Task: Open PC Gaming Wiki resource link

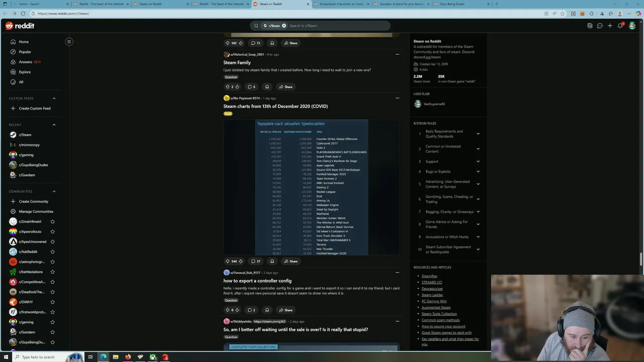Action: pyautogui.click(x=434, y=301)
